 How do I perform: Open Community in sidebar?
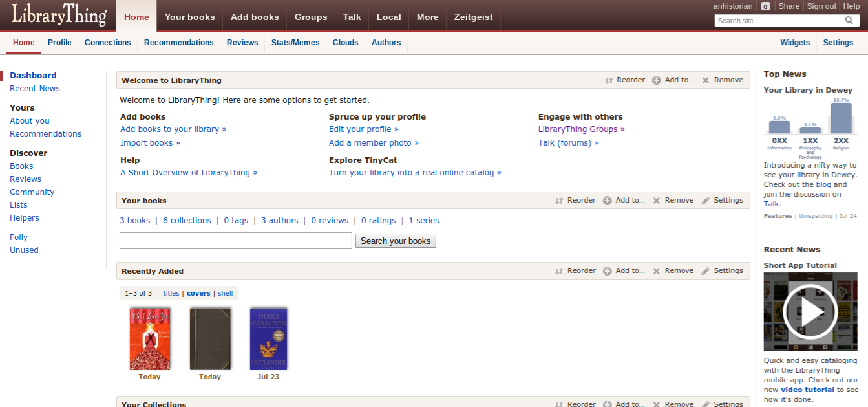(32, 192)
